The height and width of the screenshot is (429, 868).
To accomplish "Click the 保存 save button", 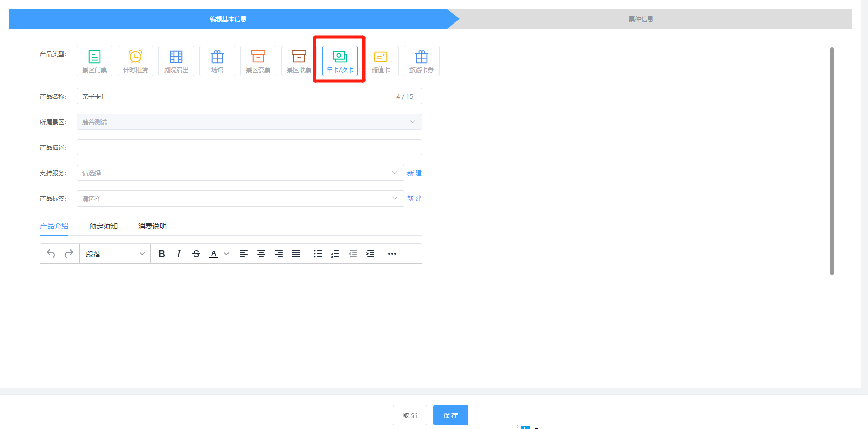I will [x=450, y=415].
